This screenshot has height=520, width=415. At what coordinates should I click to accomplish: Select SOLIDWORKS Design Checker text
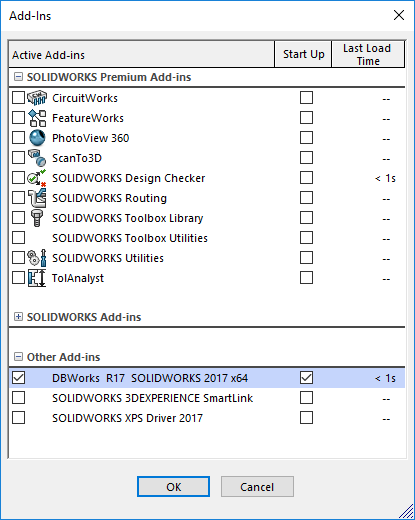pos(128,178)
